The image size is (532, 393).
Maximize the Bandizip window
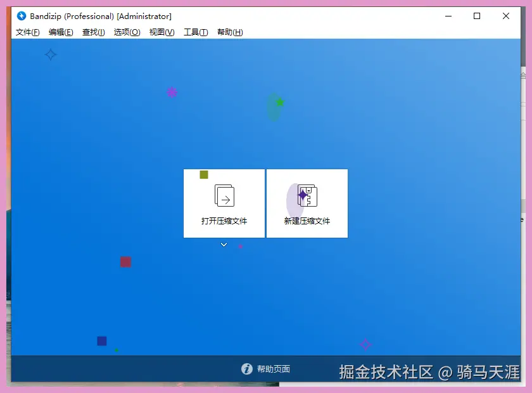477,16
